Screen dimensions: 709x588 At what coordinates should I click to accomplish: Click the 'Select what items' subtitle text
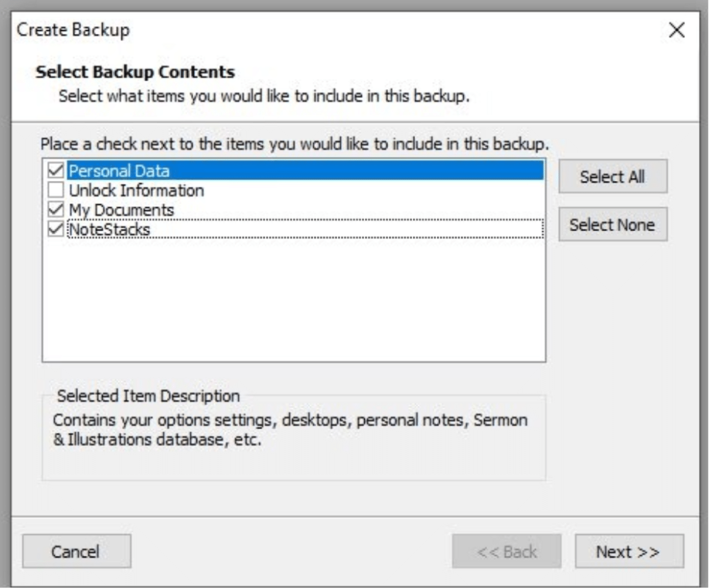click(264, 95)
